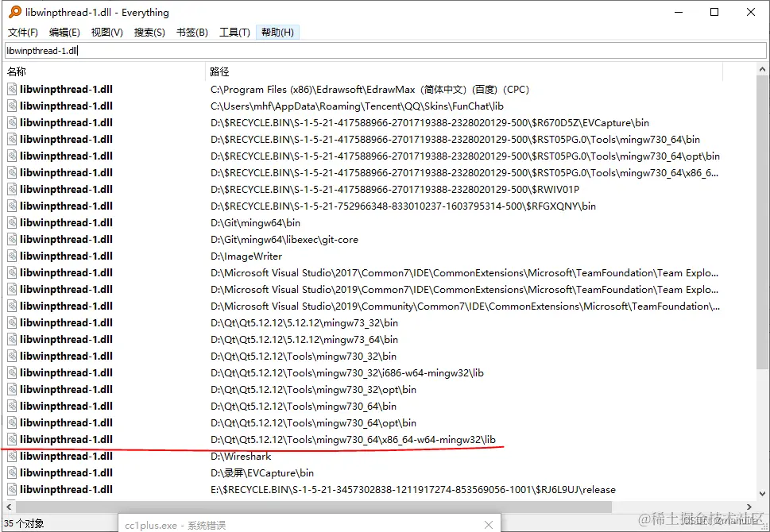Select the DLL file icon for EdrawMax entry
This screenshot has height=532, width=770.
click(x=12, y=89)
